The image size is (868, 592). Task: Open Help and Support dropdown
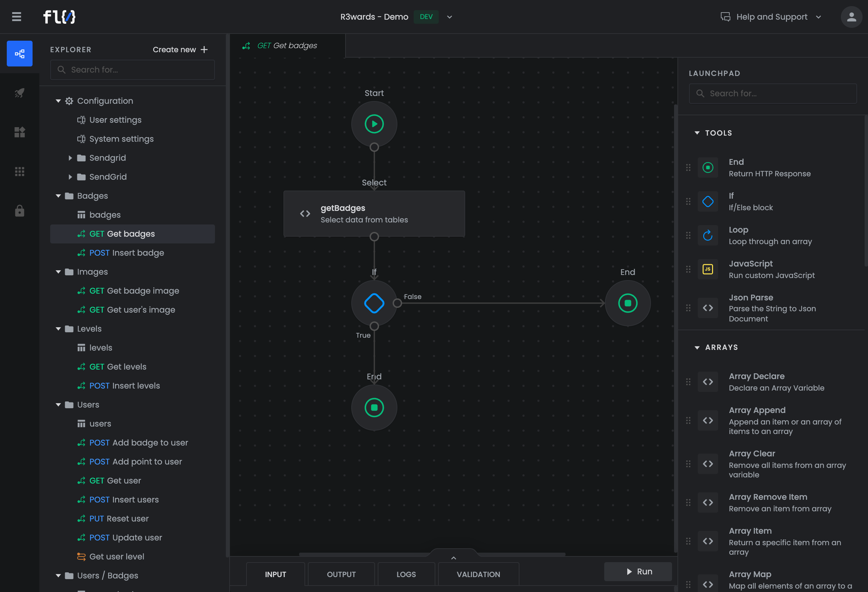pyautogui.click(x=818, y=17)
